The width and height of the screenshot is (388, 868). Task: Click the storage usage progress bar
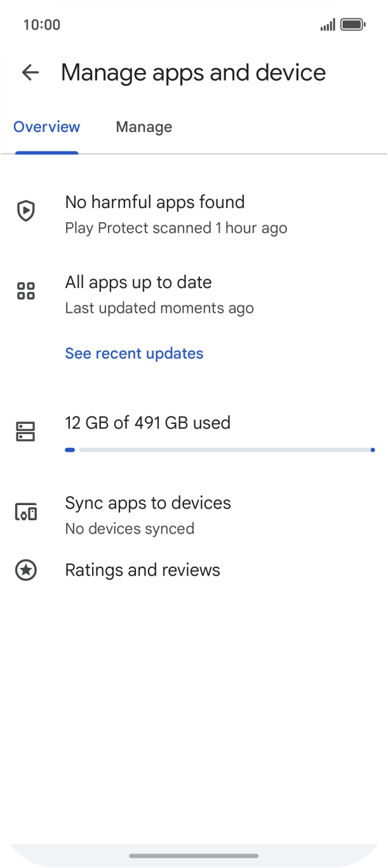220,450
